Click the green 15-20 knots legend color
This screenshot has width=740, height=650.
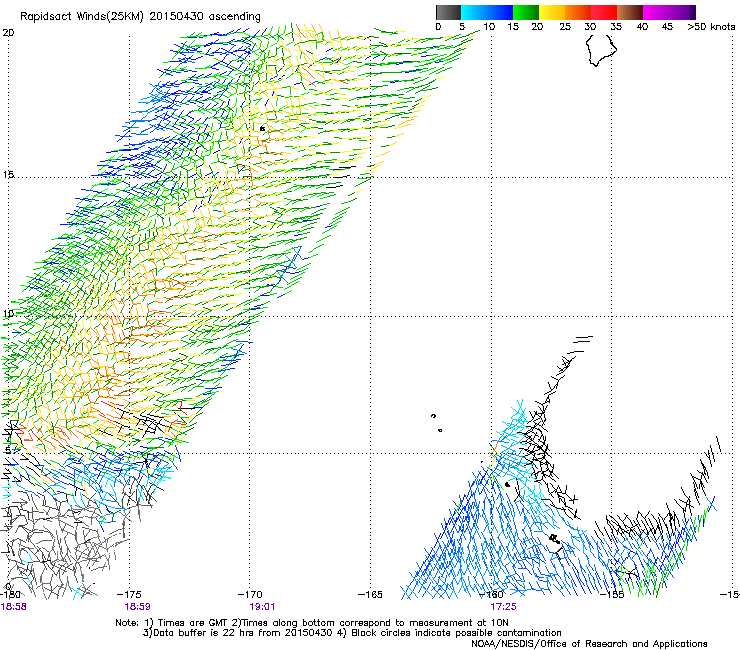526,12
